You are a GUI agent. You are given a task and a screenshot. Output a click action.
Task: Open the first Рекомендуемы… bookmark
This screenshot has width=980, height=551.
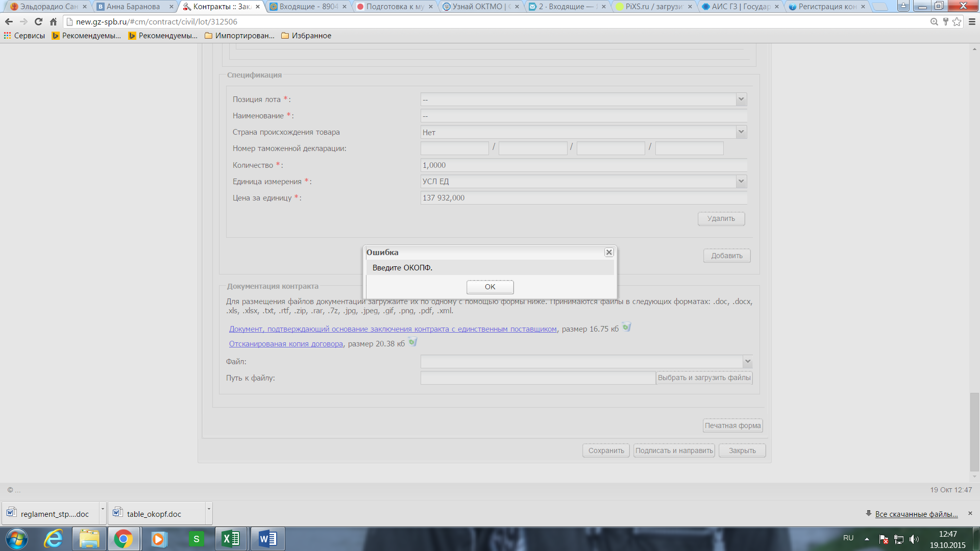point(86,36)
